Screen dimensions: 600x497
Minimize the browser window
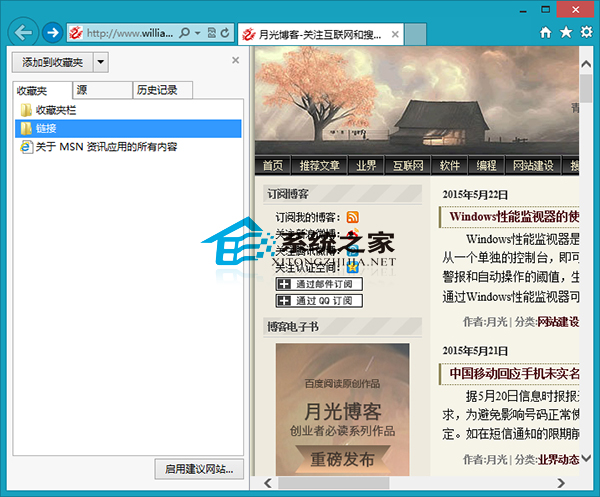tap(523, 9)
